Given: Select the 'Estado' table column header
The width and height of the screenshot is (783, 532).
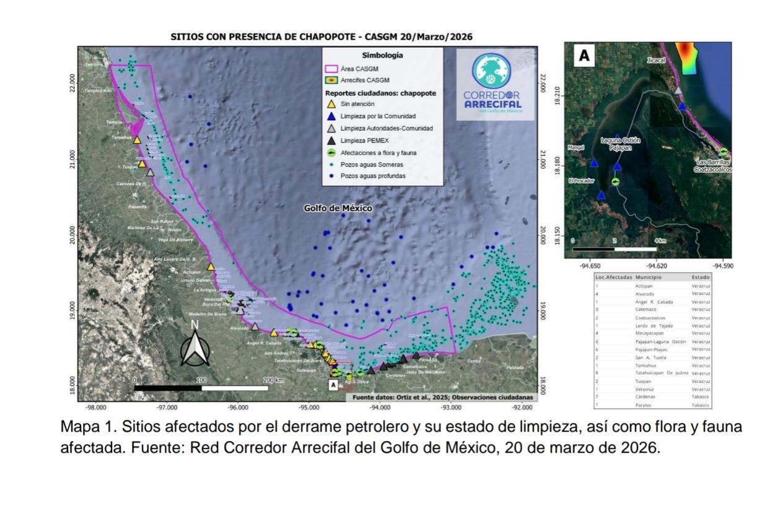Looking at the screenshot, I should [701, 277].
